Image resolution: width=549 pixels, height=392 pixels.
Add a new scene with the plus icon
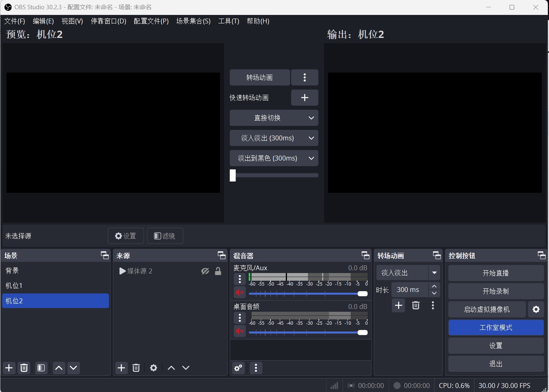9,368
